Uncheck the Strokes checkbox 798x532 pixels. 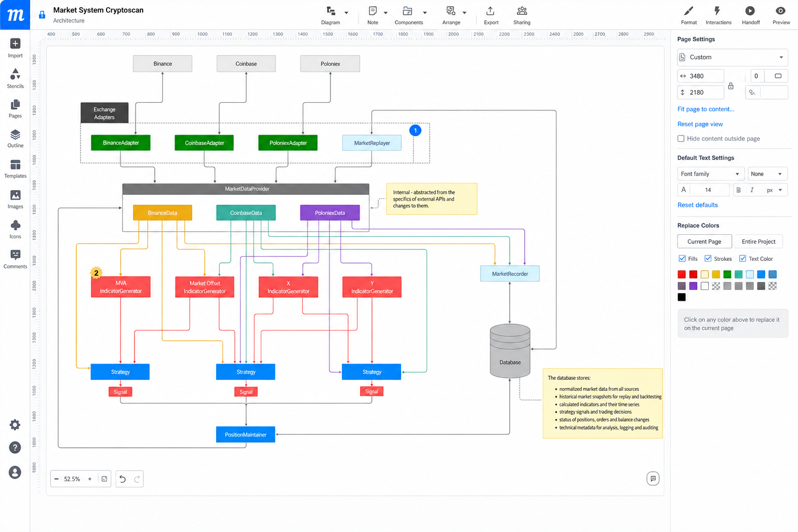coord(708,259)
